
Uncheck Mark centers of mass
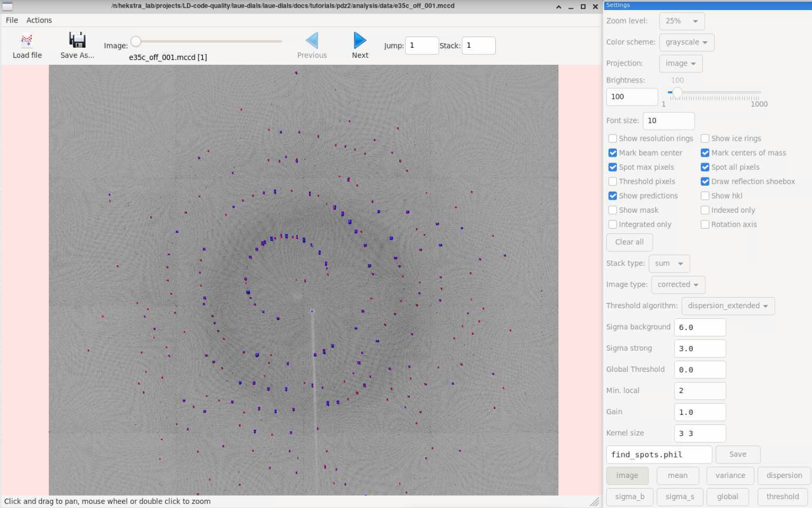pos(705,153)
